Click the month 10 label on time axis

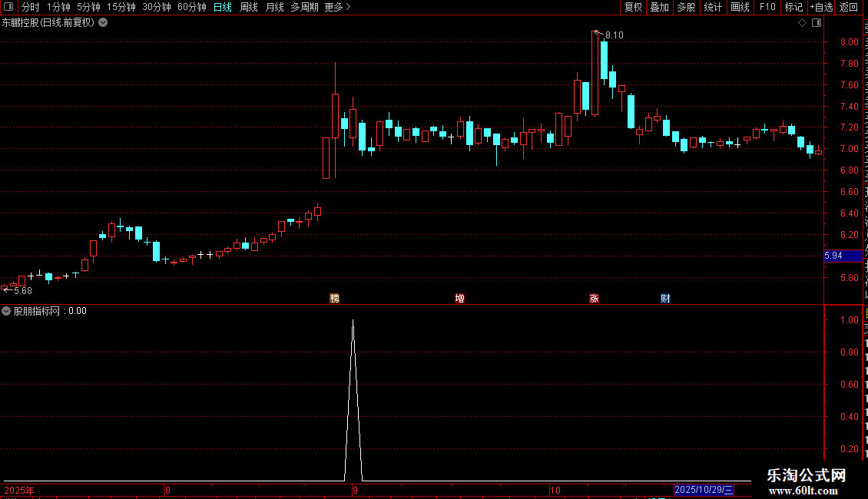555,490
